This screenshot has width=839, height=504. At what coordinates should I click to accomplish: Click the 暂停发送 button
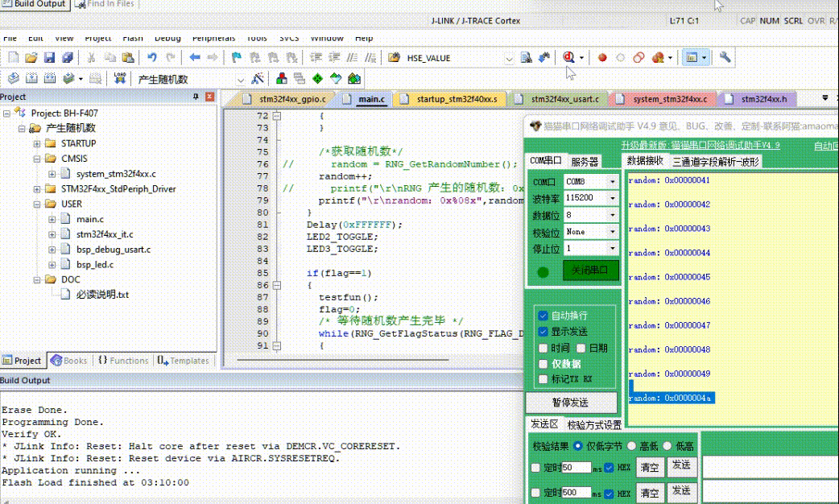click(570, 403)
